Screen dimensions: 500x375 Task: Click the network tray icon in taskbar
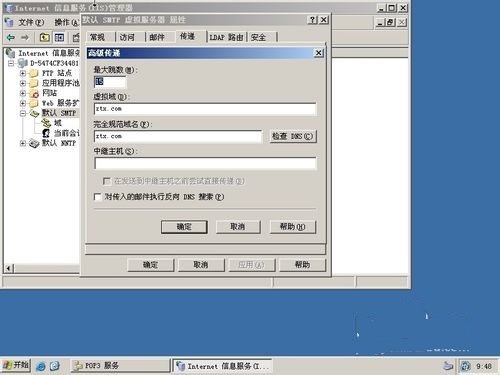(448, 366)
